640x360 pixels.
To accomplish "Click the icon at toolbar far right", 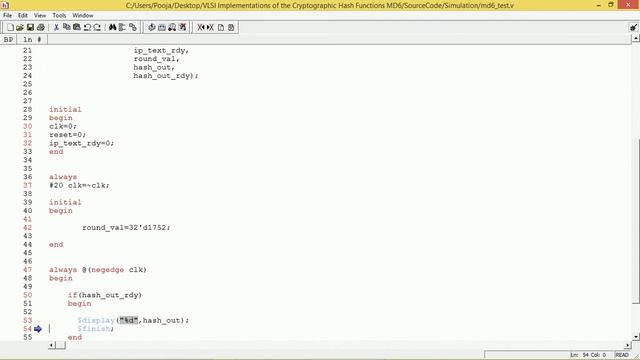I will pos(633,27).
